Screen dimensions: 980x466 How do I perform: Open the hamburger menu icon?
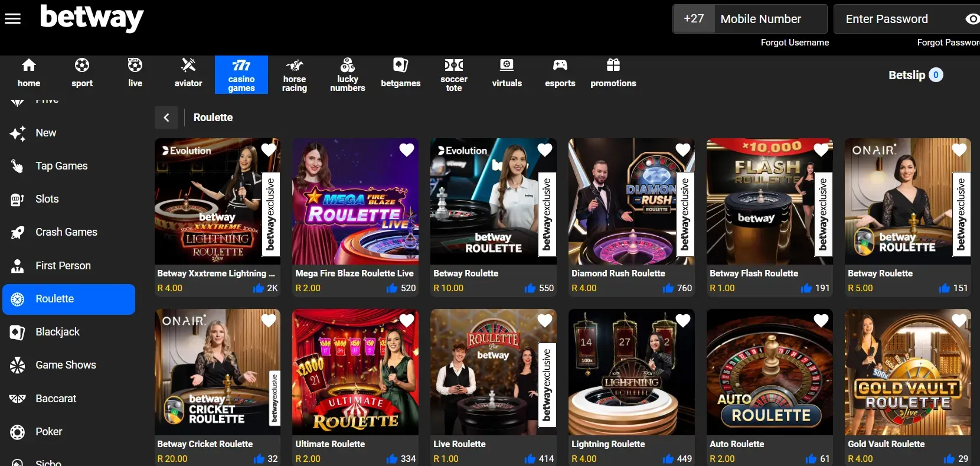[12, 19]
